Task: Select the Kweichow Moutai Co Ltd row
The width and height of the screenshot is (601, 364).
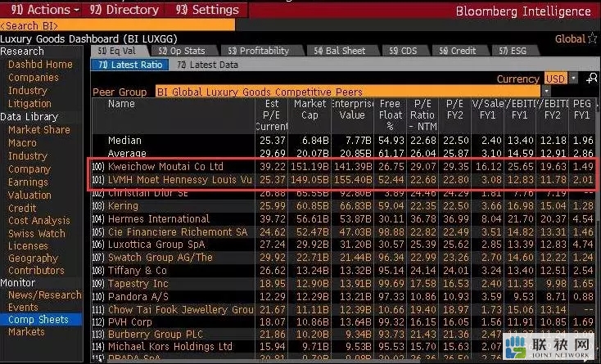Action: click(x=343, y=167)
